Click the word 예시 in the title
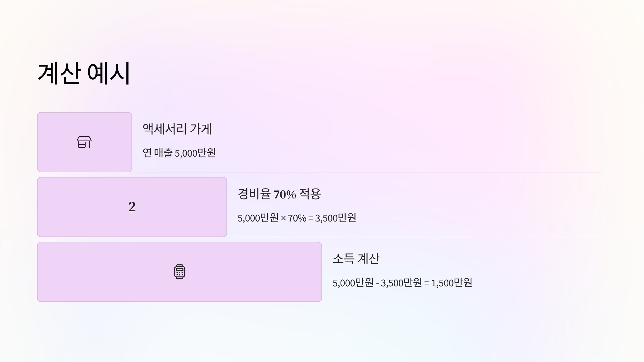This screenshot has height=362, width=644. tap(109, 73)
